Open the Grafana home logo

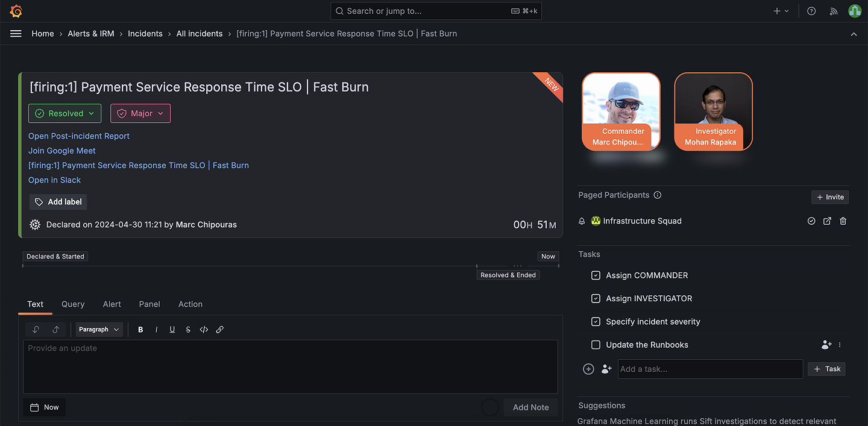point(16,10)
